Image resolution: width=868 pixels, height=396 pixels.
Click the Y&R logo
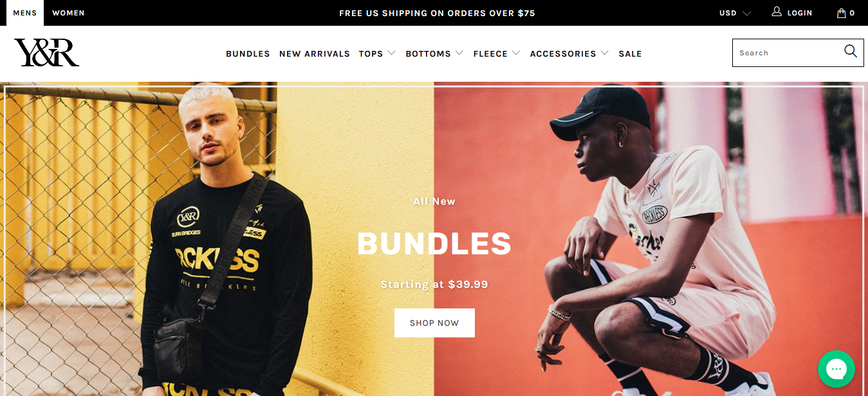pyautogui.click(x=46, y=53)
